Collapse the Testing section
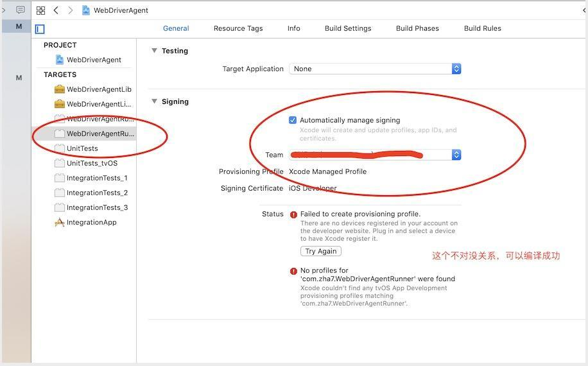 pos(154,50)
